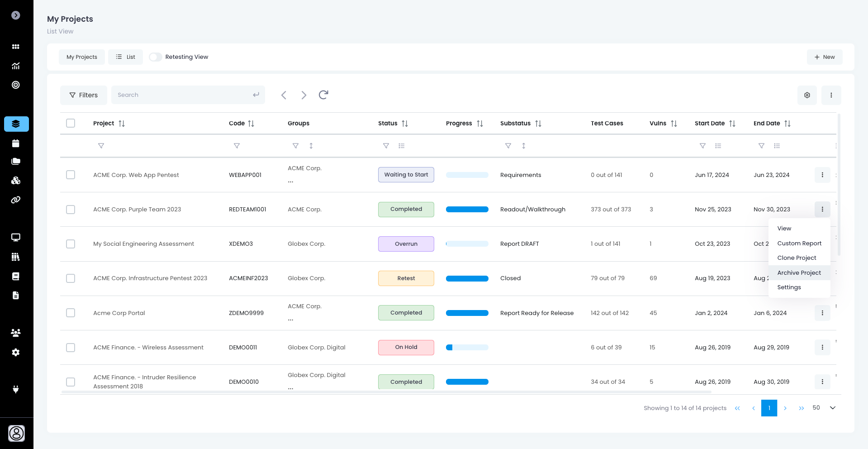This screenshot has height=449, width=868.
Task: Choose Clone Project in the context menu
Action: [797, 258]
